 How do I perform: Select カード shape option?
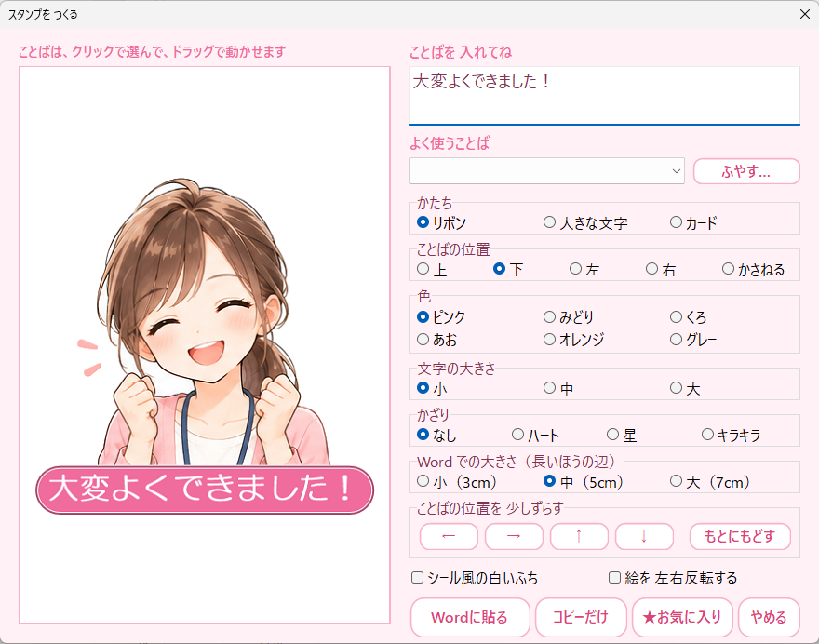[693, 223]
